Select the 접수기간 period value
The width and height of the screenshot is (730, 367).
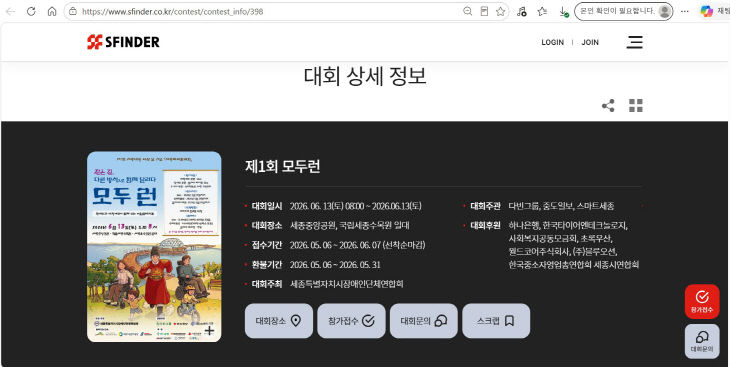click(357, 245)
